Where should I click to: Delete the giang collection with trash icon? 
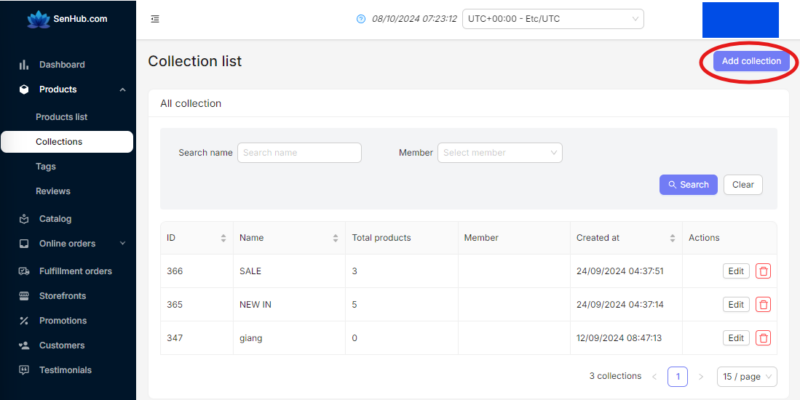(763, 338)
